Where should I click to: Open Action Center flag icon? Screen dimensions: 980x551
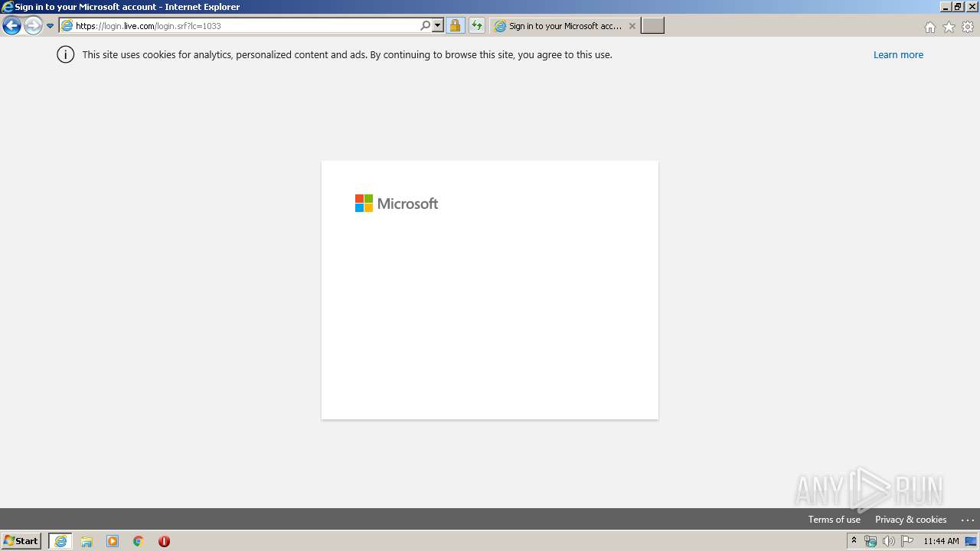coord(908,541)
